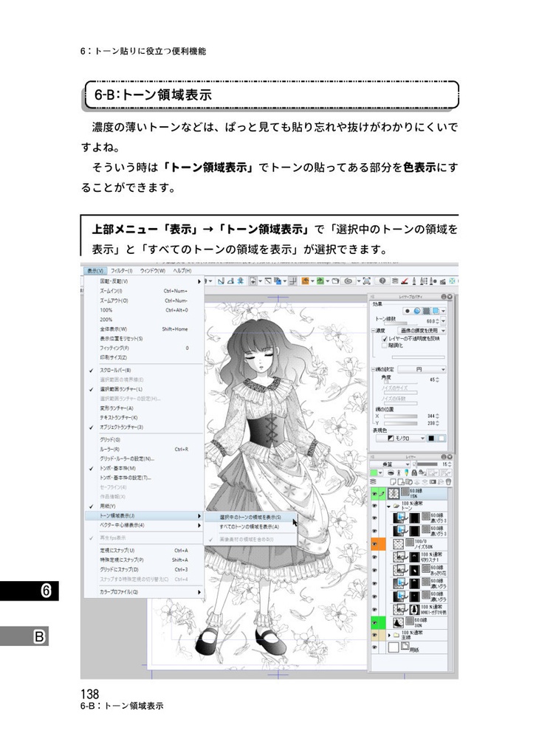Click 全体表示(W) in the View menu
The width and height of the screenshot is (539, 756).
coord(144,329)
